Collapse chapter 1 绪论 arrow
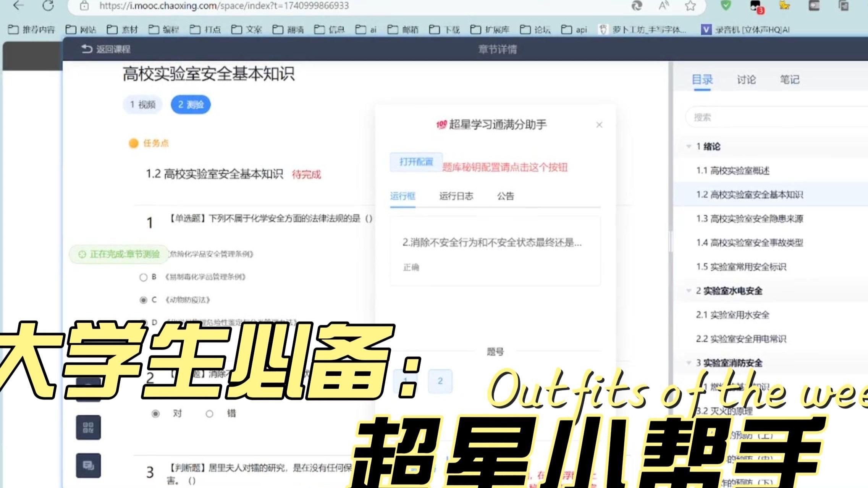The height and width of the screenshot is (488, 868). click(689, 146)
